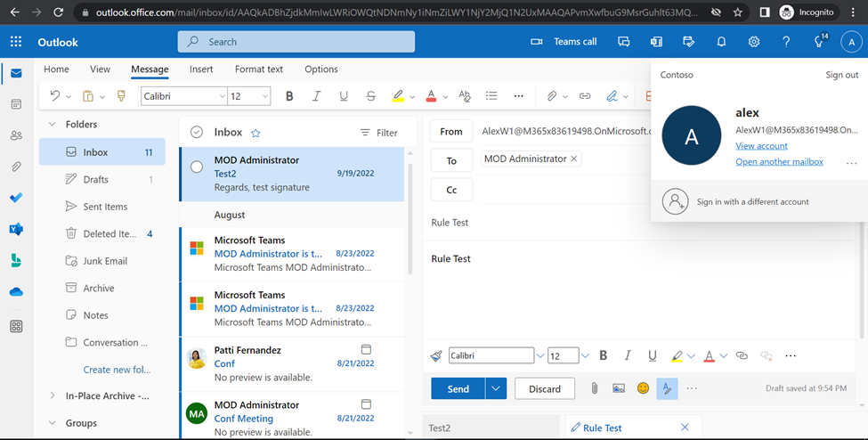The height and width of the screenshot is (440, 868).
Task: Toggle Italic in the ribbon
Action: point(316,96)
